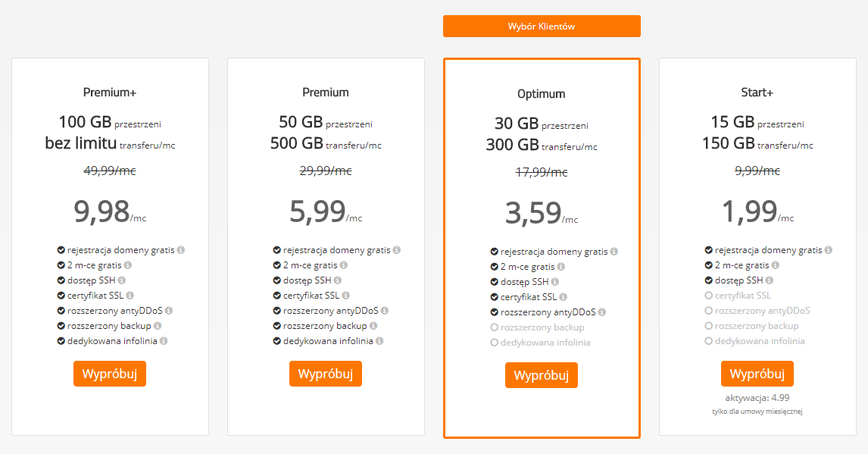Click the Start+ 1,99 price
This screenshot has width=868, height=454.
click(x=749, y=211)
